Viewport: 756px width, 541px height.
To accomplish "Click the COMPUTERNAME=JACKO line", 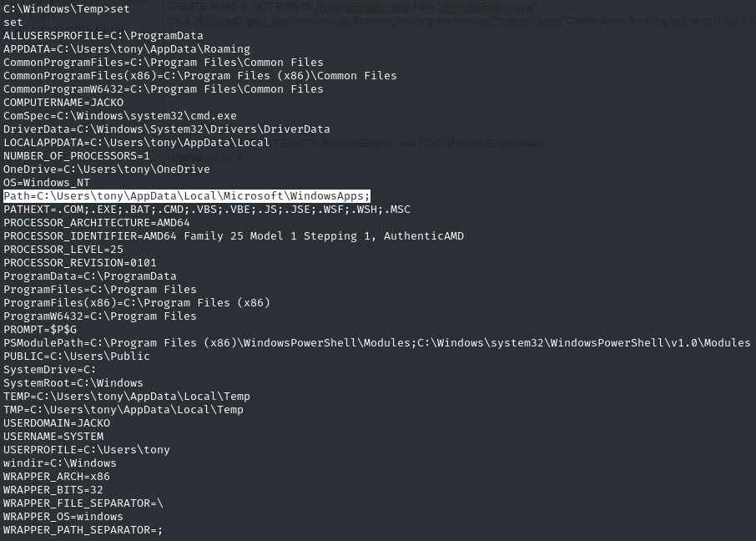I will (63, 103).
